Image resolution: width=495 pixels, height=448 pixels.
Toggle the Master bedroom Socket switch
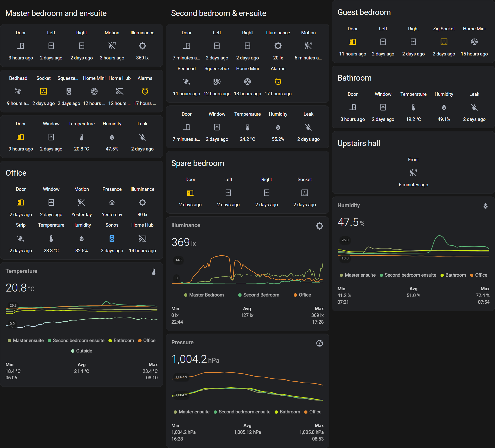pyautogui.click(x=44, y=91)
